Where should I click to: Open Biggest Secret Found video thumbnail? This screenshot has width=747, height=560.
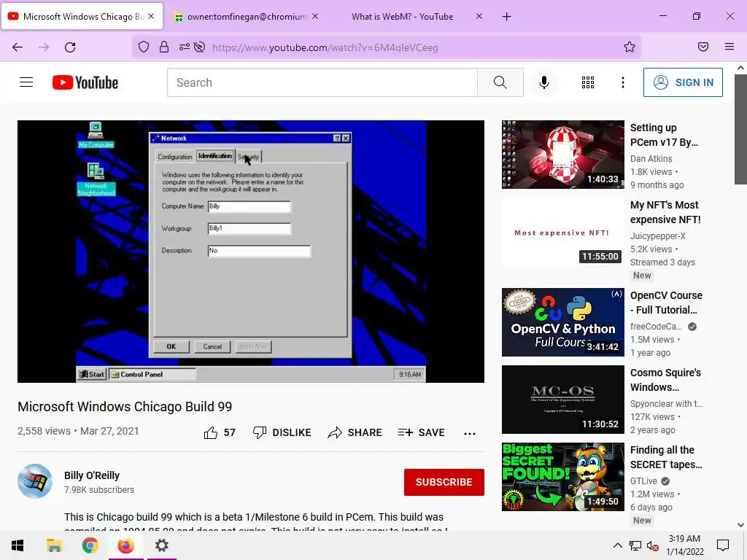[563, 477]
